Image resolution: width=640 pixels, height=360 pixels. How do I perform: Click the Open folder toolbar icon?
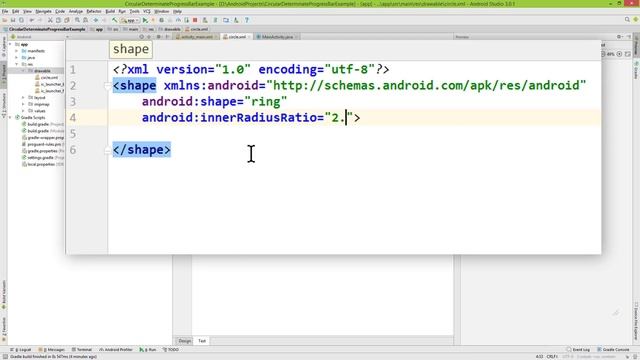pyautogui.click(x=5, y=20)
